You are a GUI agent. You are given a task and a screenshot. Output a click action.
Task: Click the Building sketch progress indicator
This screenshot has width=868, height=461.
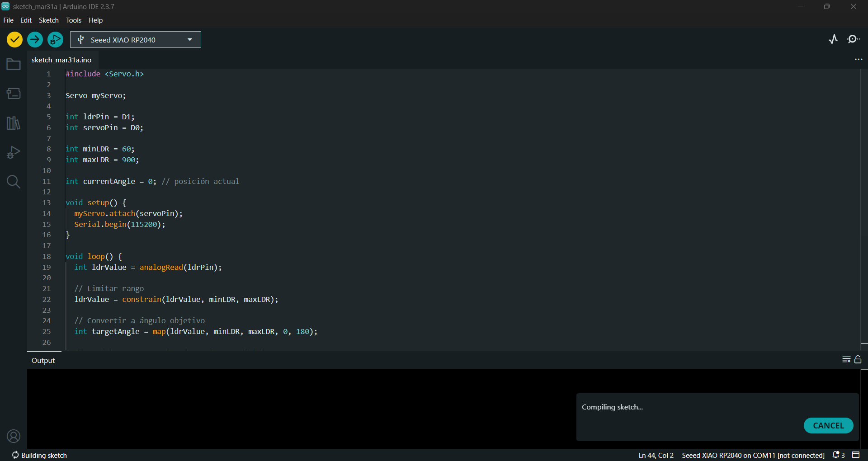point(39,455)
